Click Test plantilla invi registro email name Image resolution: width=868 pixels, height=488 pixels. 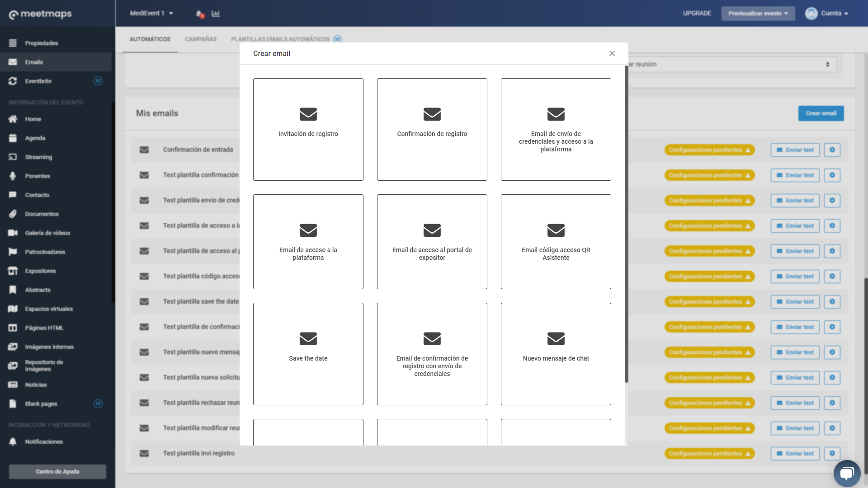click(199, 453)
